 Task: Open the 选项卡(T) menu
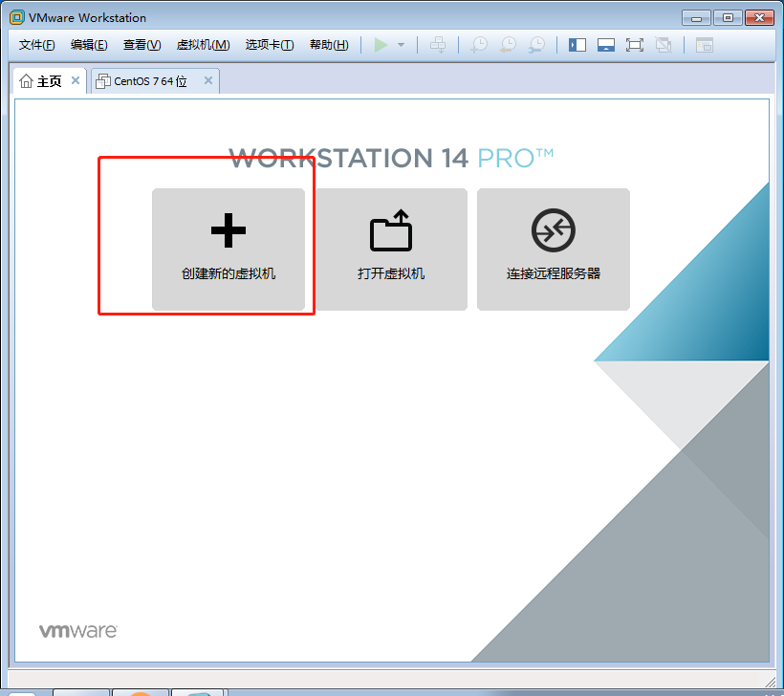coord(270,45)
